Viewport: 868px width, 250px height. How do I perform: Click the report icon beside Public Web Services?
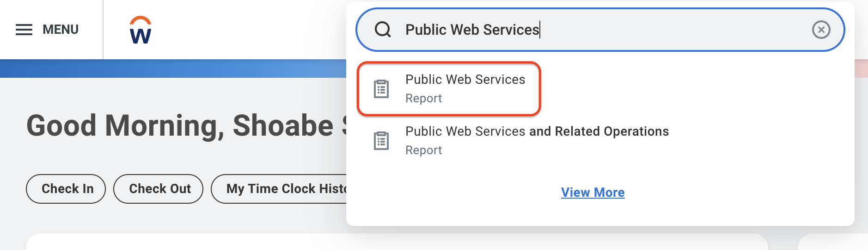click(x=381, y=89)
